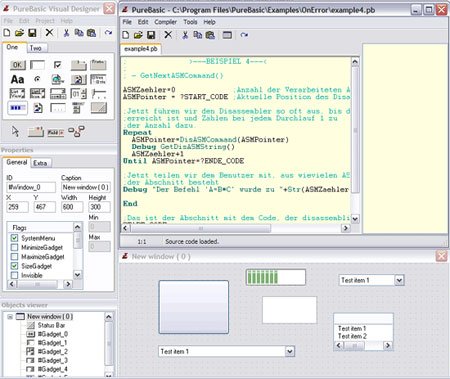Select #Gadget_4 in Objects viewer
450x379 pixels.
click(53, 369)
